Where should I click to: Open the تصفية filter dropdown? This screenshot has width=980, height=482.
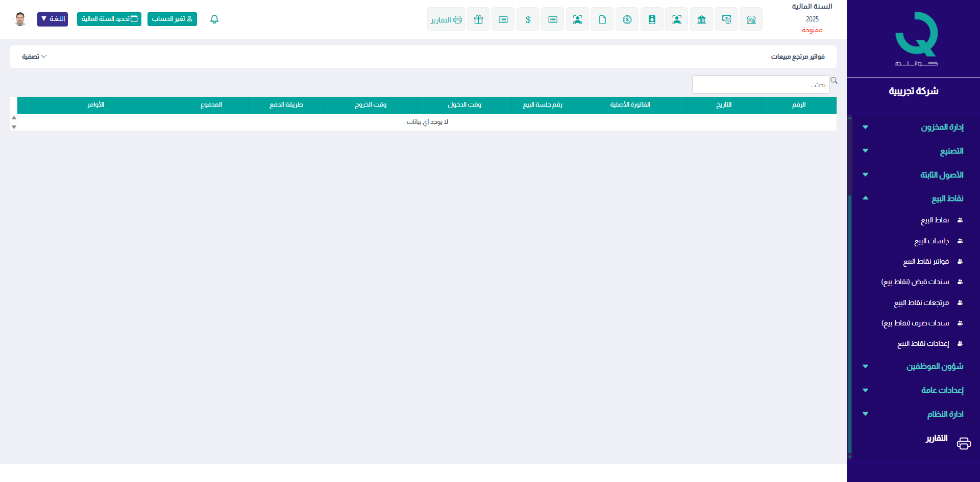click(34, 57)
